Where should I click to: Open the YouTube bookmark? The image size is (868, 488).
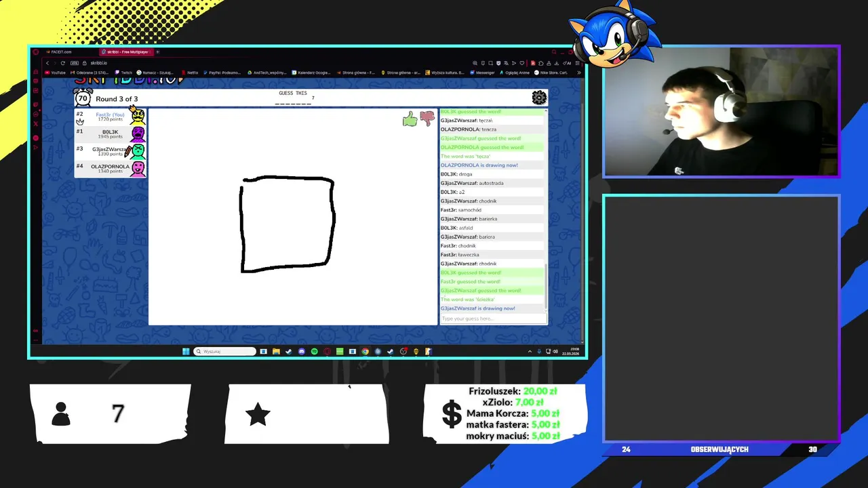click(x=55, y=73)
